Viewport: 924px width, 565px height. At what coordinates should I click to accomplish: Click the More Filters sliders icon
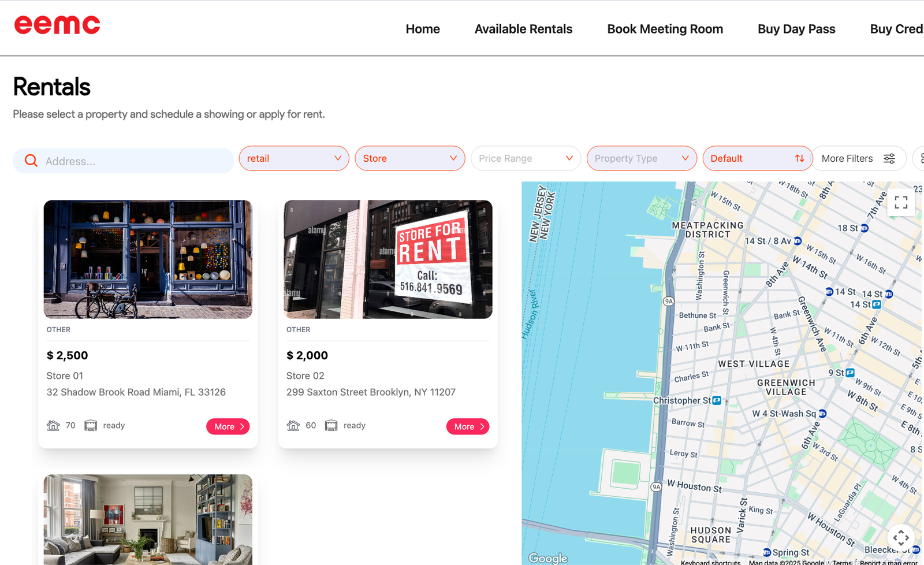click(x=889, y=158)
